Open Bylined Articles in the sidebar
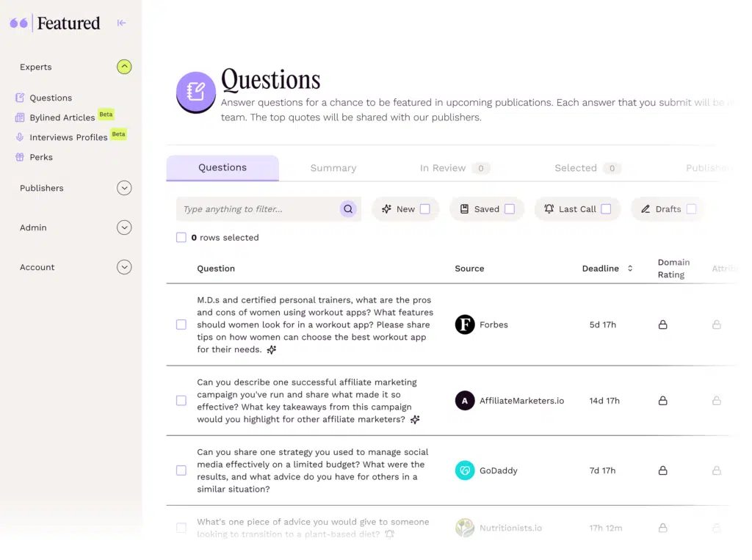This screenshot has height=560, width=752. (x=62, y=117)
